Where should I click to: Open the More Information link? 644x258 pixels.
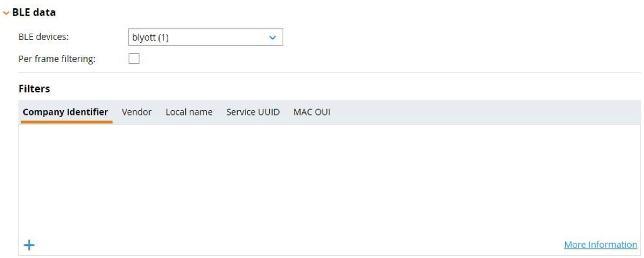pyautogui.click(x=600, y=245)
